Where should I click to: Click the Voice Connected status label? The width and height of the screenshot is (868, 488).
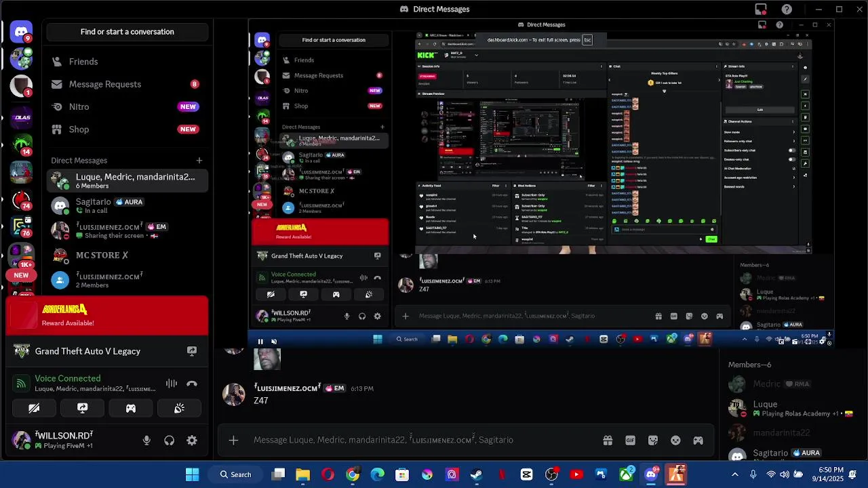[x=68, y=378]
